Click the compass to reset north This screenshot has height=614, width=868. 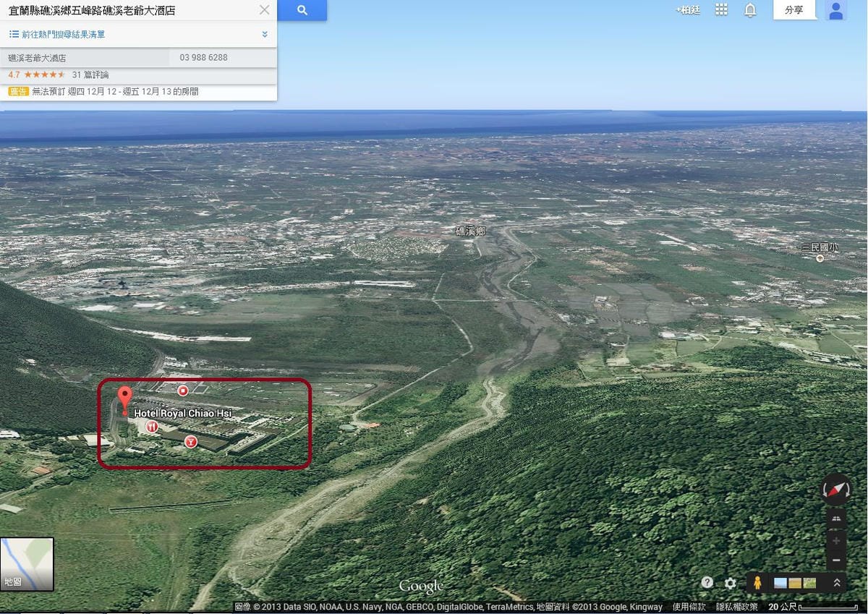pyautogui.click(x=836, y=490)
